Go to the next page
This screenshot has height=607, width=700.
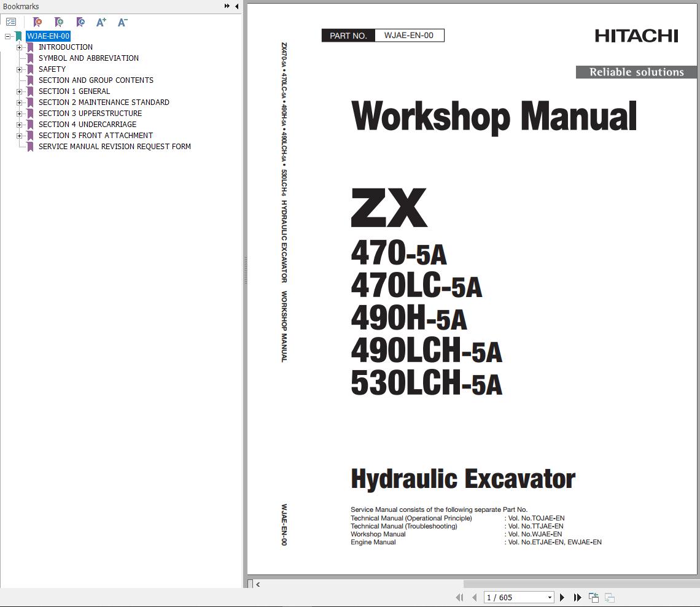tap(562, 597)
